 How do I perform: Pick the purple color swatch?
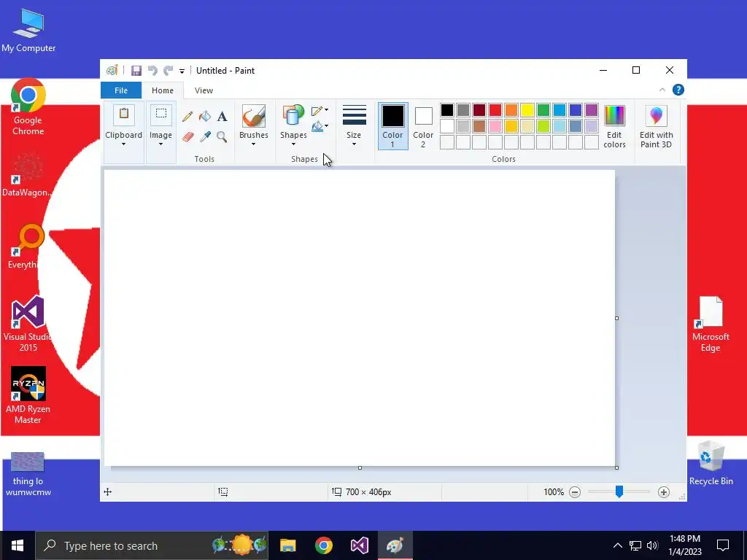tap(591, 110)
